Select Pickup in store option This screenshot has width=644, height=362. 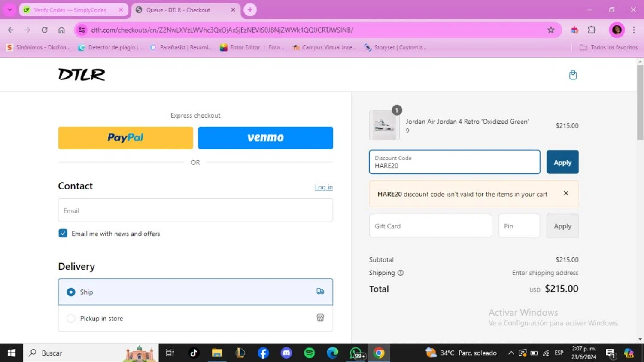[x=195, y=319]
